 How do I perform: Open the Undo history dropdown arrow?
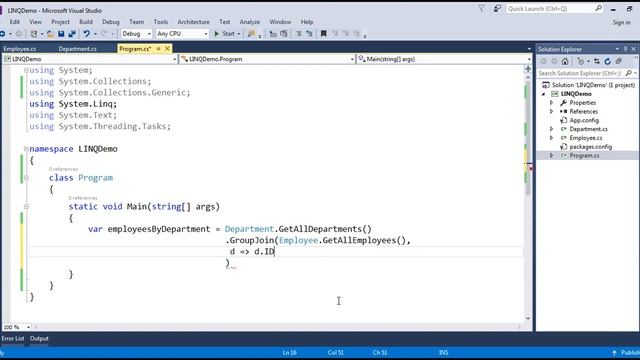point(95,34)
